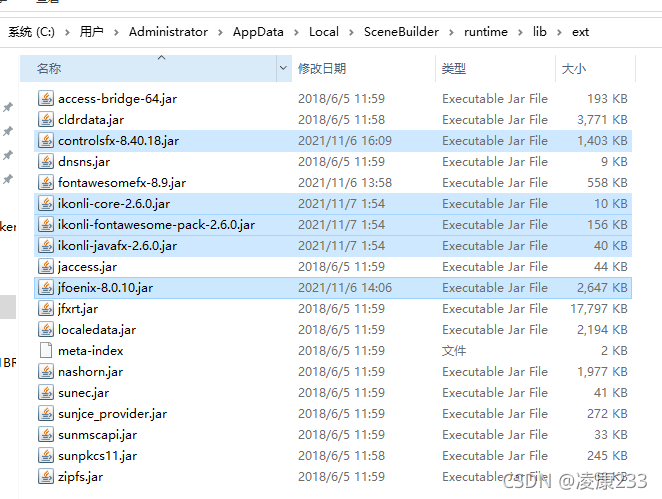Select the file name localedata.jar
The height and width of the screenshot is (499, 662).
click(x=97, y=330)
